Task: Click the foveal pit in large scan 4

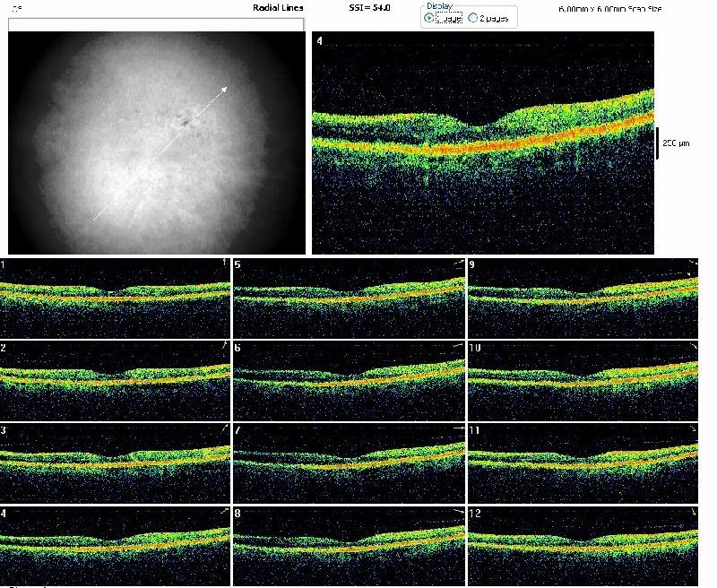Action: pos(479,125)
